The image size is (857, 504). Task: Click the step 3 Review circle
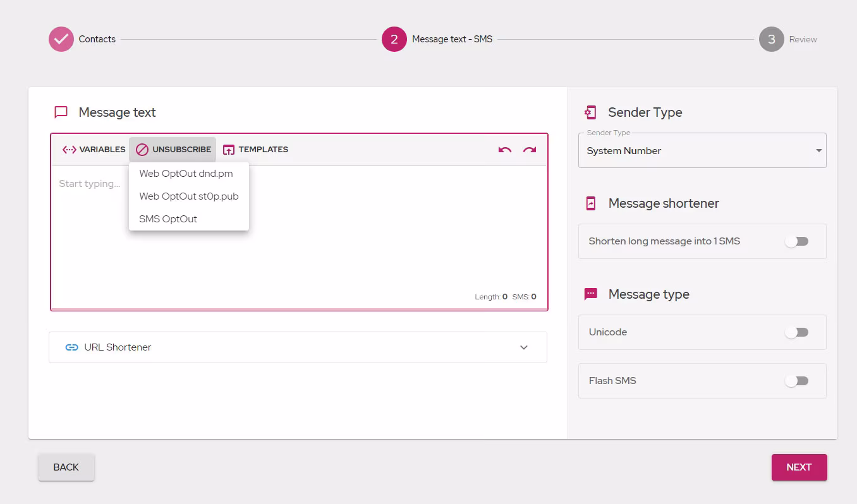tap(772, 39)
